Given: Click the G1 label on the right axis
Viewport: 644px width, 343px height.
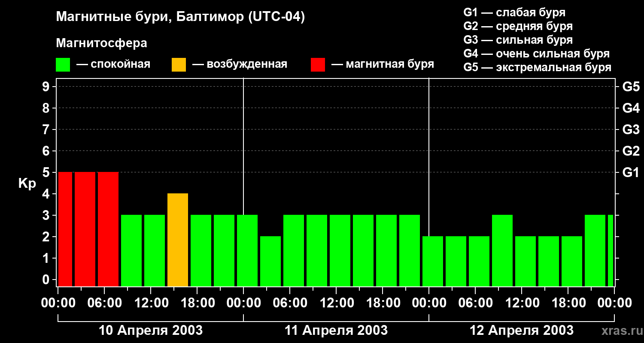Looking at the screenshot, I should 631,172.
